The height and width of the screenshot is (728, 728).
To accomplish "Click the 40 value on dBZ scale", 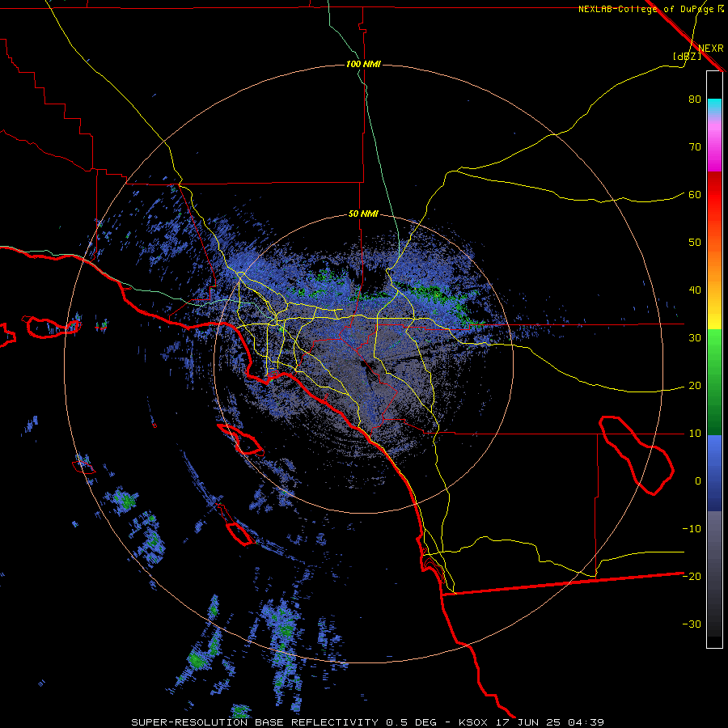I will click(695, 290).
